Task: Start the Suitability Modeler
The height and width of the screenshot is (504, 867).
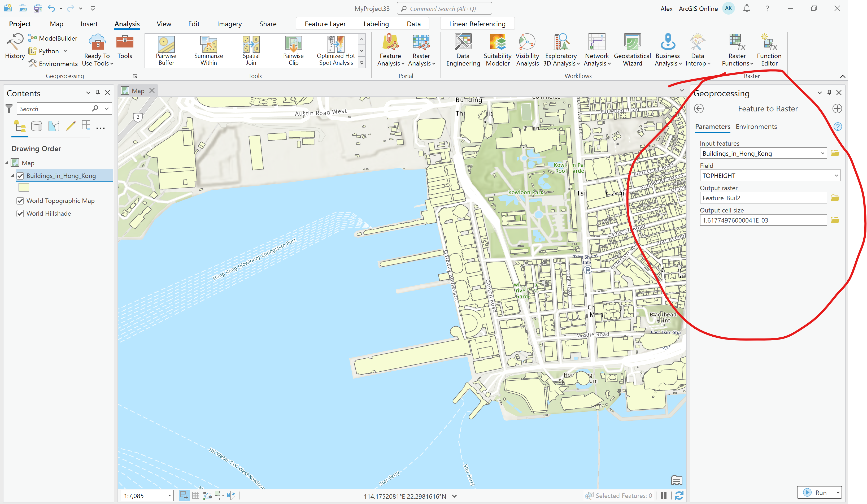Action: [x=497, y=50]
